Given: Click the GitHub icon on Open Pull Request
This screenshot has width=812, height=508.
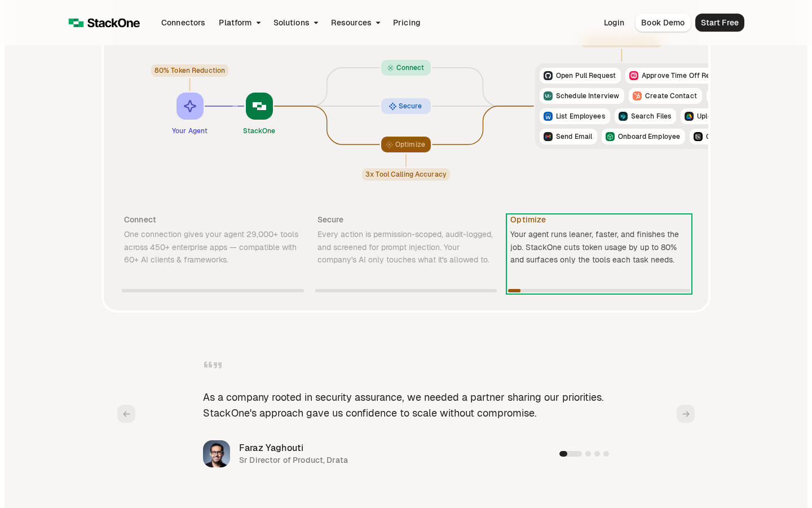Looking at the screenshot, I should [548, 76].
